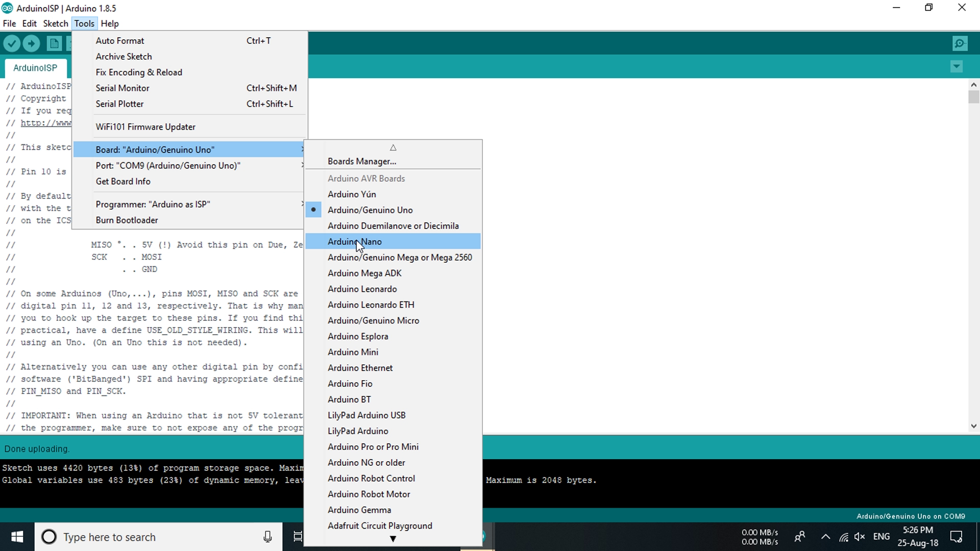Click Burn Bootloader in the Tools menu
The height and width of the screenshot is (551, 980).
coord(127,220)
